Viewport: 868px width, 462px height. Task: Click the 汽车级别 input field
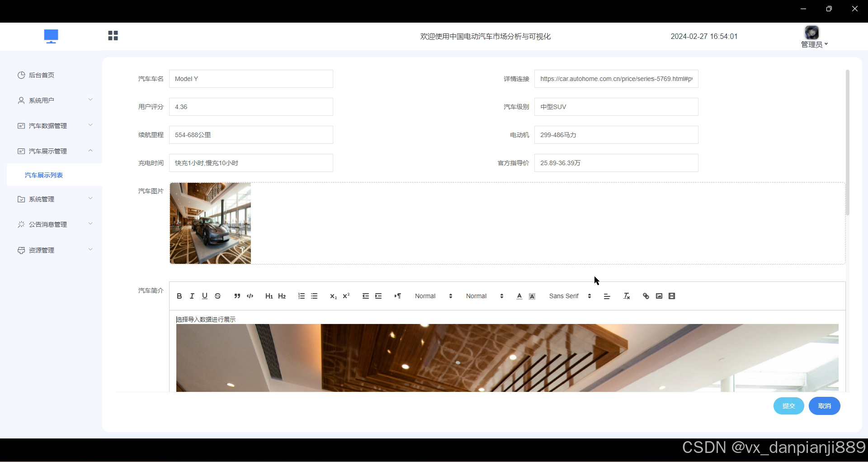[x=616, y=107]
